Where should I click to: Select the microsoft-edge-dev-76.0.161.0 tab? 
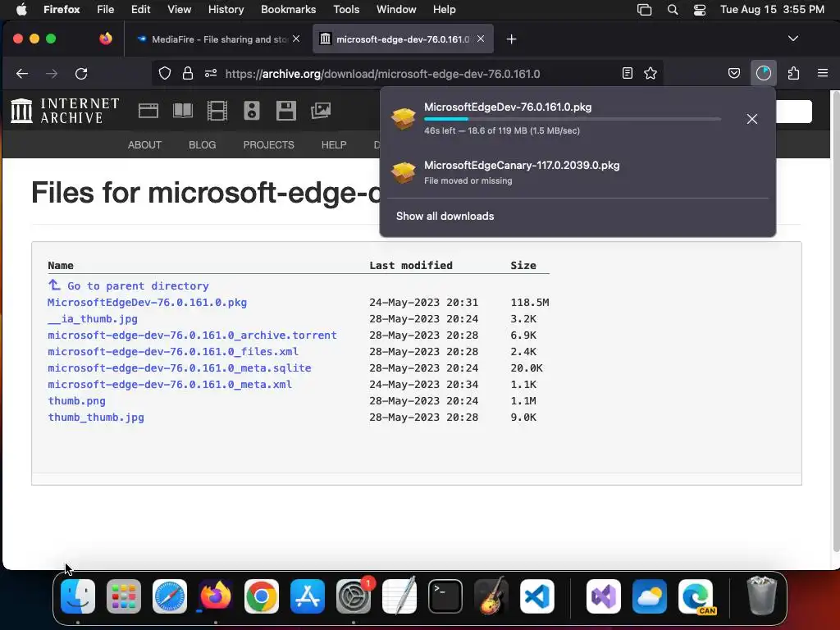coord(403,39)
